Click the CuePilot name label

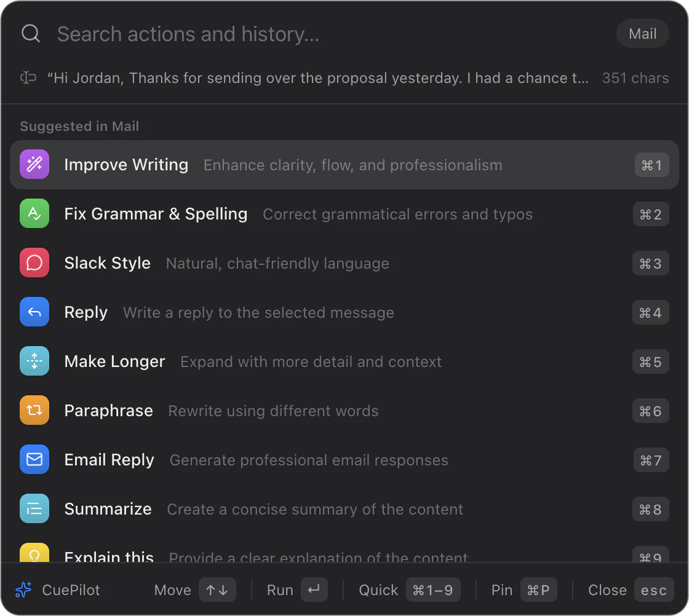tap(71, 590)
